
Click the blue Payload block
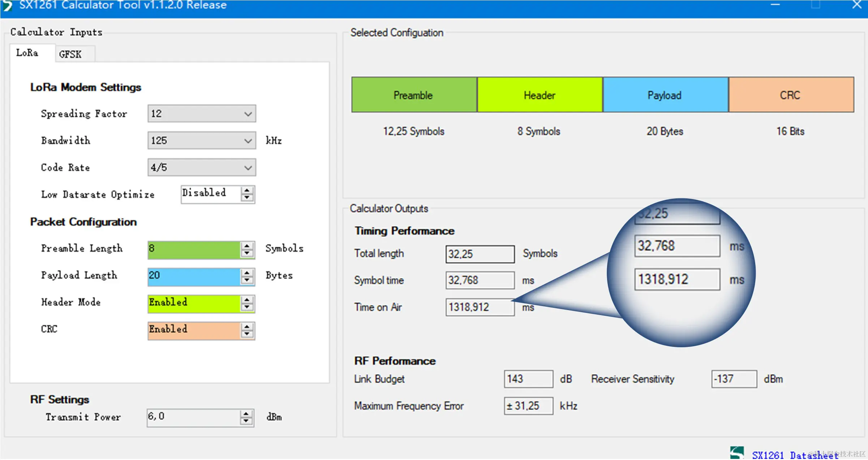coord(665,95)
